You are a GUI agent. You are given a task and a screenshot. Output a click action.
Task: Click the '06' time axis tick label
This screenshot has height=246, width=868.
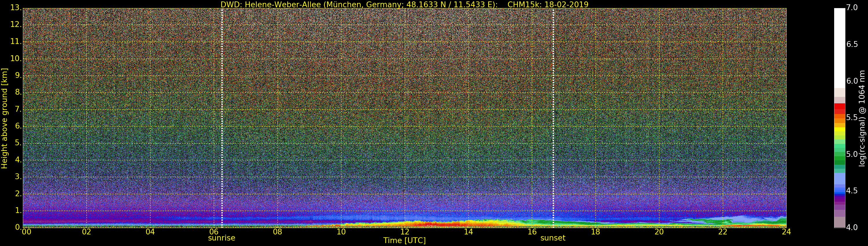(x=214, y=232)
